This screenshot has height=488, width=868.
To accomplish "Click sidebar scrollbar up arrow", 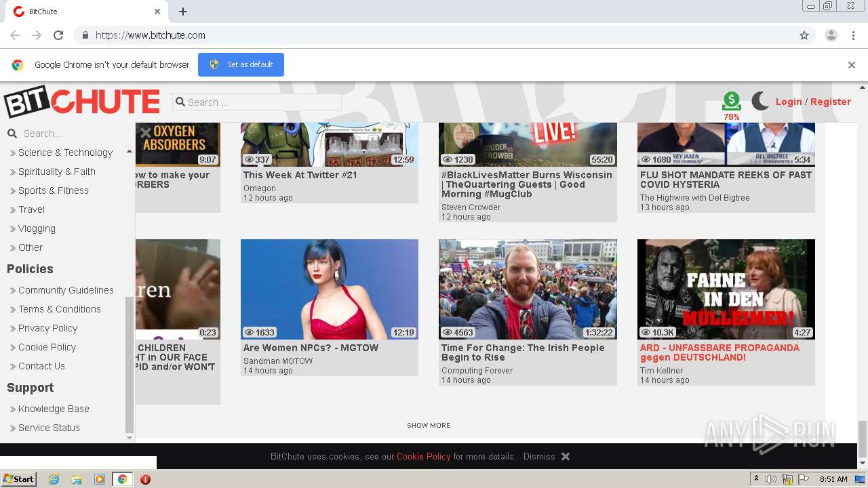I will (x=130, y=151).
